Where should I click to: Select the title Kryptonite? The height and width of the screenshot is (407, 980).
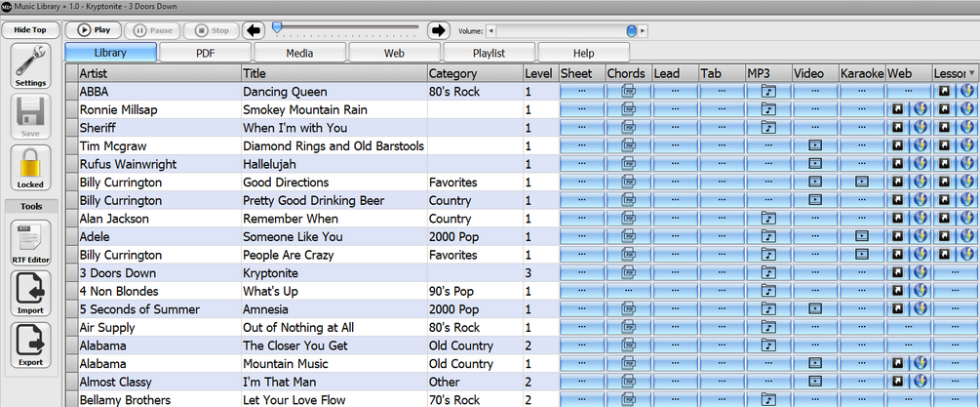pyautogui.click(x=334, y=273)
